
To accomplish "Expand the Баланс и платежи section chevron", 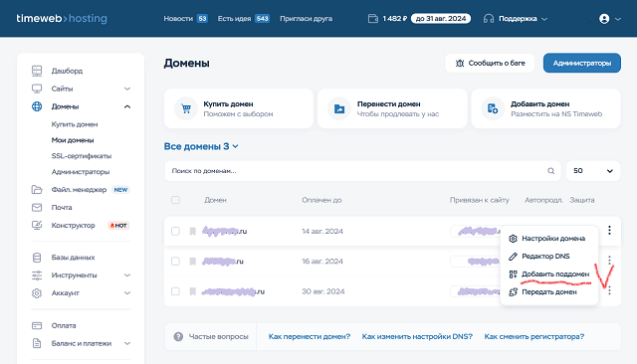I will click(127, 343).
